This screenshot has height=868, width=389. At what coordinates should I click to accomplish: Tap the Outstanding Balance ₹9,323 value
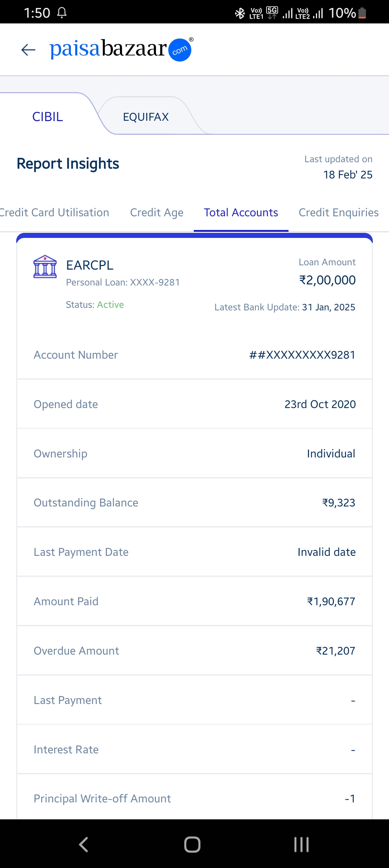coord(339,503)
